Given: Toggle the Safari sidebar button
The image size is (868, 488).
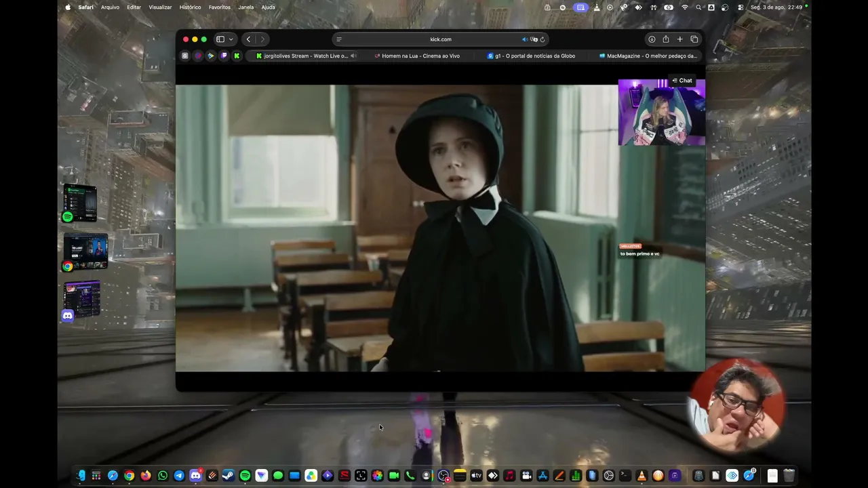Looking at the screenshot, I should coord(220,39).
